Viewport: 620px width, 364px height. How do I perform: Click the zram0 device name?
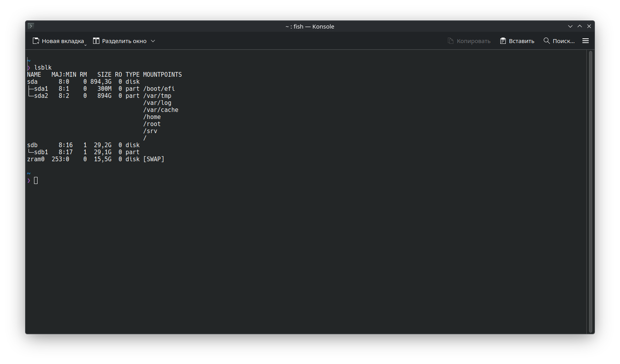tap(36, 159)
